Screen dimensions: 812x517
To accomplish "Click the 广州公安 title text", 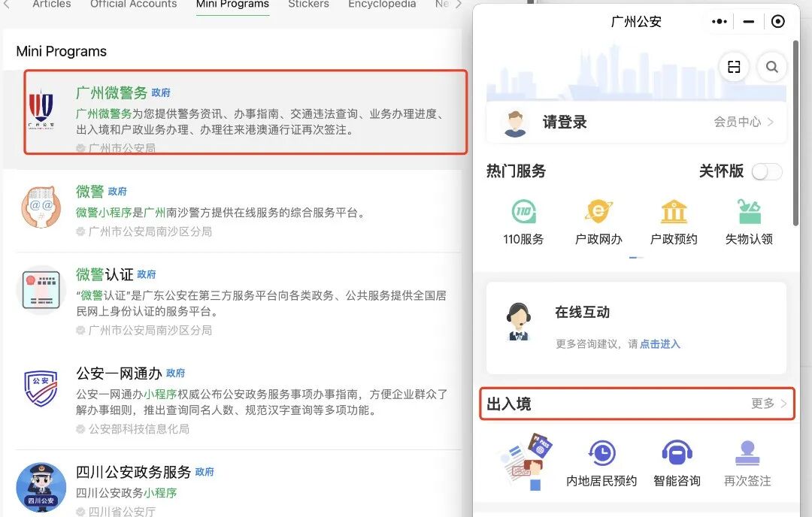I will (637, 22).
